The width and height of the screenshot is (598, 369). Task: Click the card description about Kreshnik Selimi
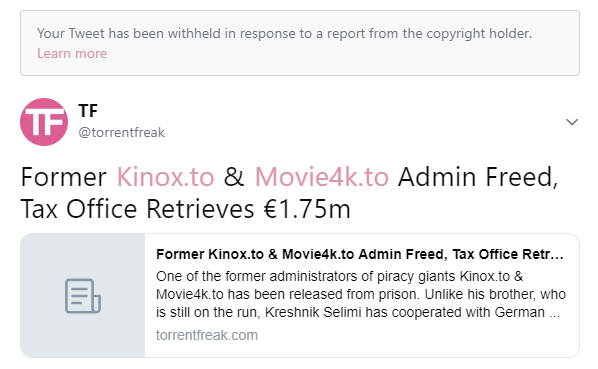click(x=361, y=294)
